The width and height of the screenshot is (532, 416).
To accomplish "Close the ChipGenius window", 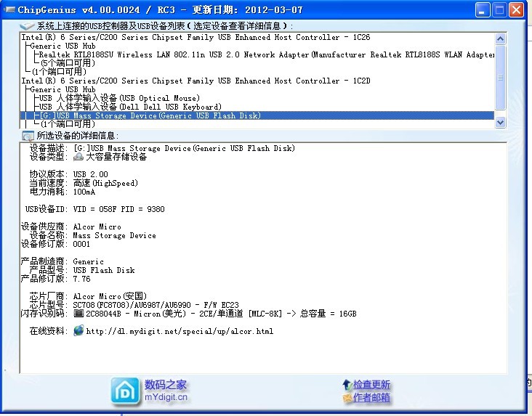I will coord(516,10).
